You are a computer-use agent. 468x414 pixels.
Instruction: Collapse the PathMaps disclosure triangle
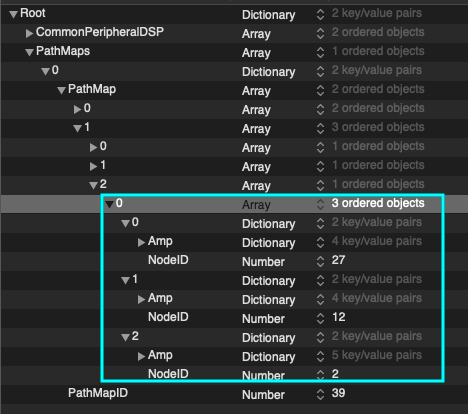29,52
